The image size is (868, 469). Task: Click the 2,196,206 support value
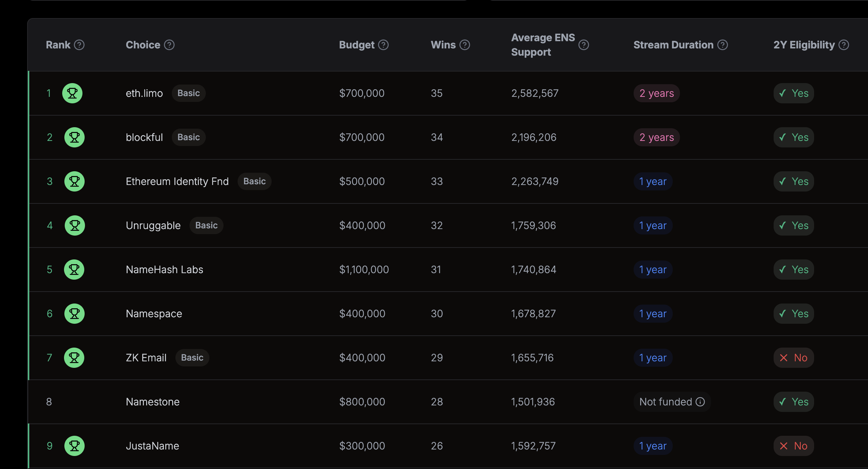[534, 137]
